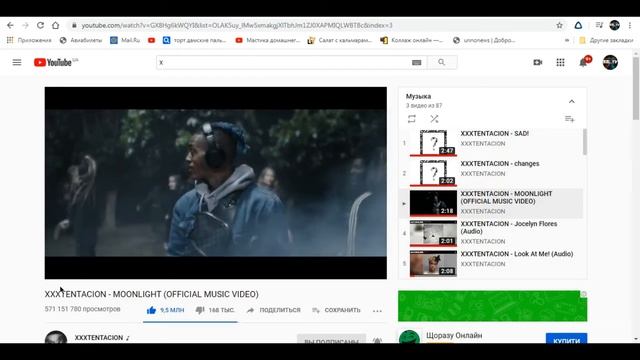Viewport: 640px width, 360px height.
Task: Dislike the video with thumbs down
Action: 215,310
